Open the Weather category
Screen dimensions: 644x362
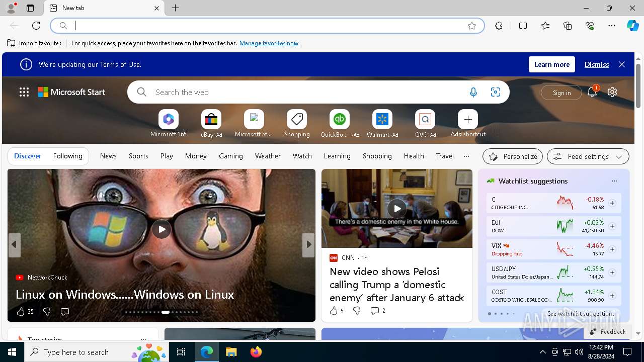(268, 156)
